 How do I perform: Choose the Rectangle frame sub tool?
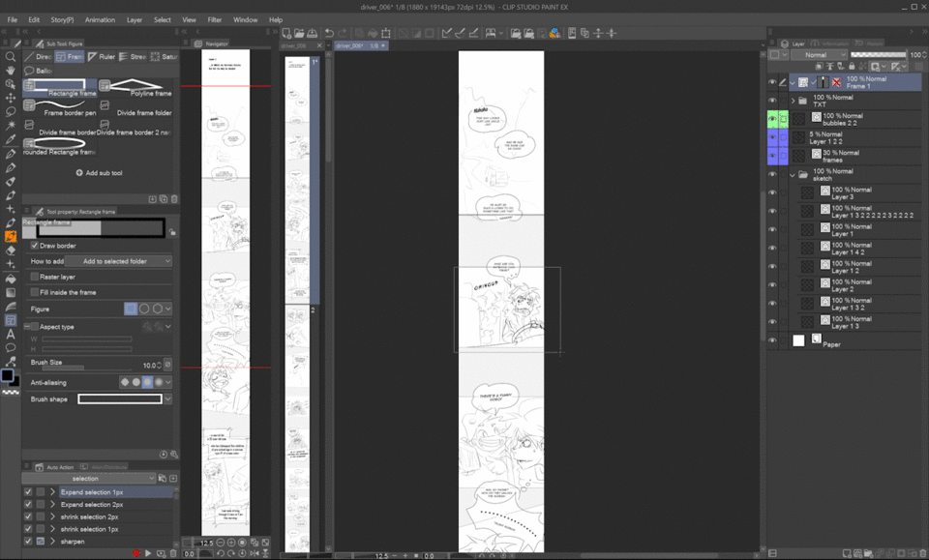(60, 88)
